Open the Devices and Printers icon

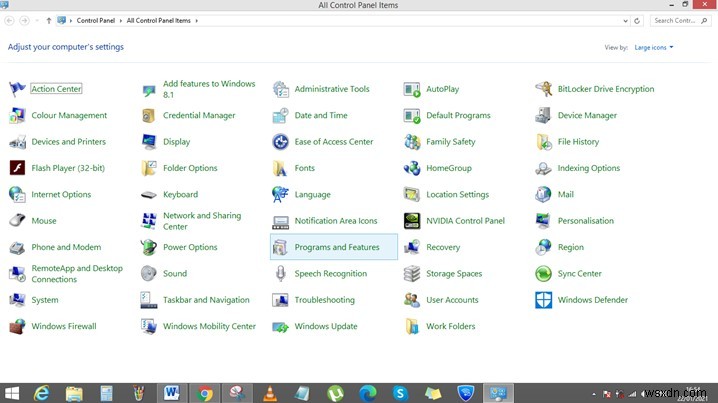[x=17, y=142]
